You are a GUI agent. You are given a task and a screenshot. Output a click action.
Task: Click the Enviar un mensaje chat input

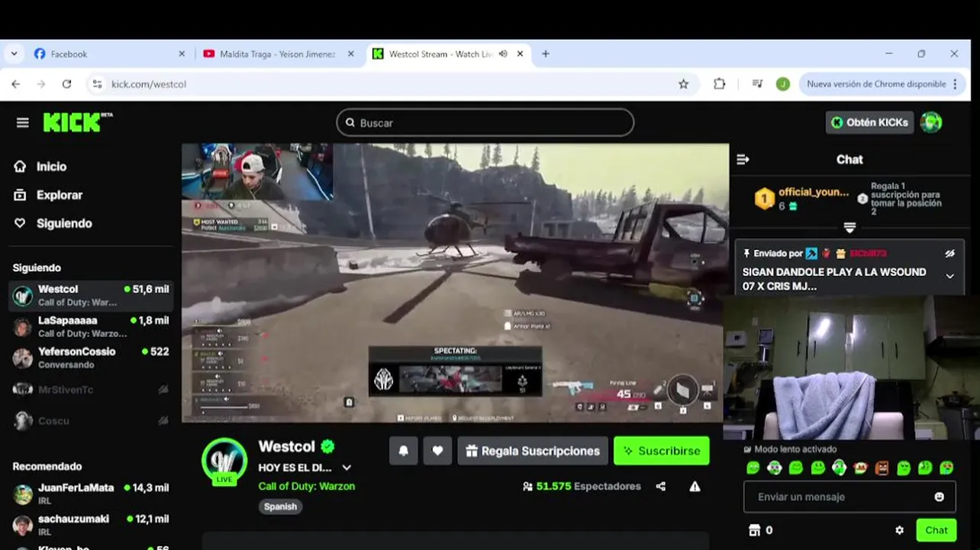click(840, 497)
